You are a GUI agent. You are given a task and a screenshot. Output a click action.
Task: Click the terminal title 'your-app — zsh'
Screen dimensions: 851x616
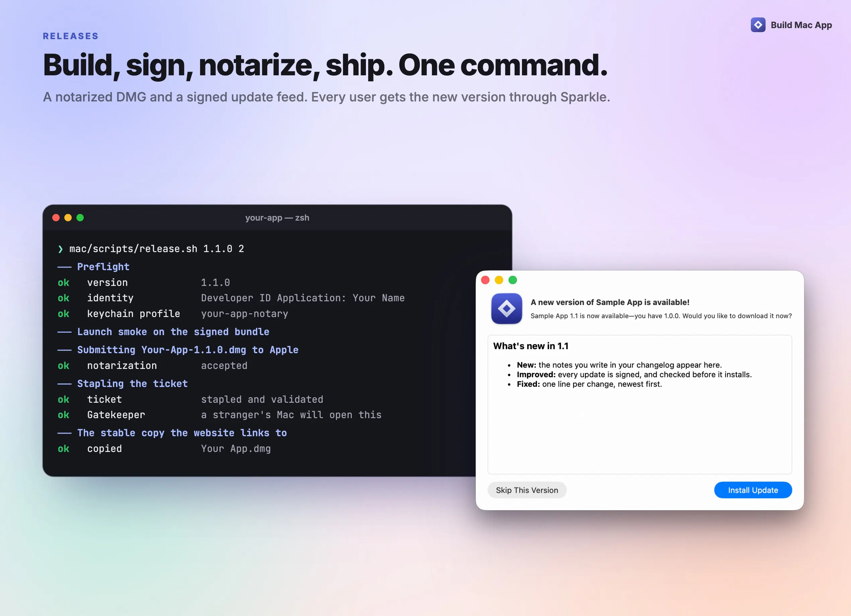click(x=277, y=218)
